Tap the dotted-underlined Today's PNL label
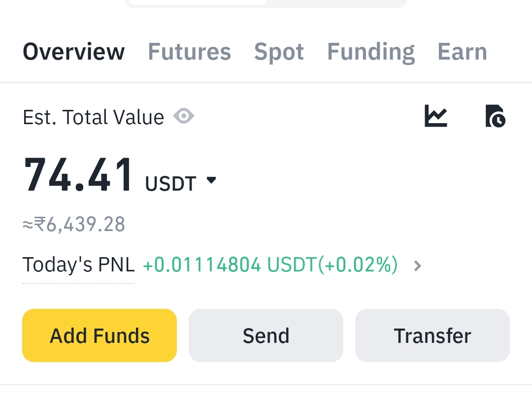532x399 pixels. tap(78, 266)
